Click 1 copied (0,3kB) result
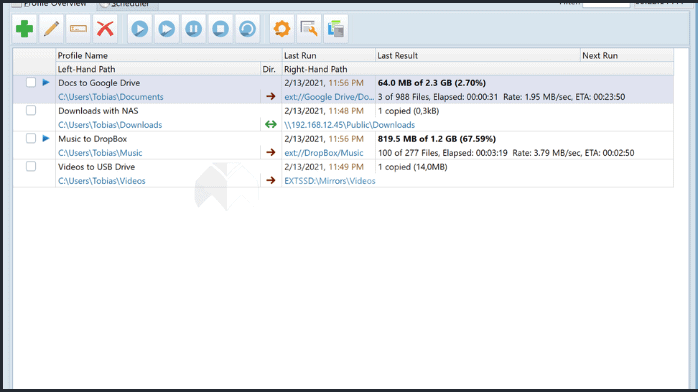Screen dimensions: 698x392 pos(409,111)
